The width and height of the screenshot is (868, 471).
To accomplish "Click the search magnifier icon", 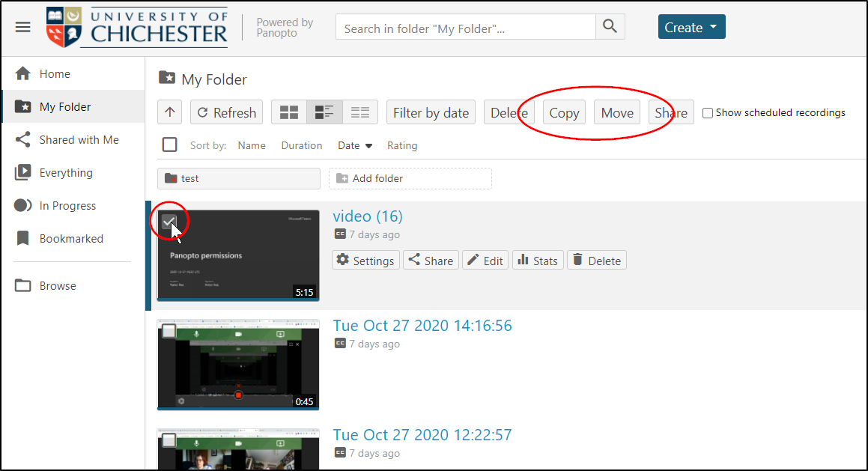I will click(x=610, y=28).
